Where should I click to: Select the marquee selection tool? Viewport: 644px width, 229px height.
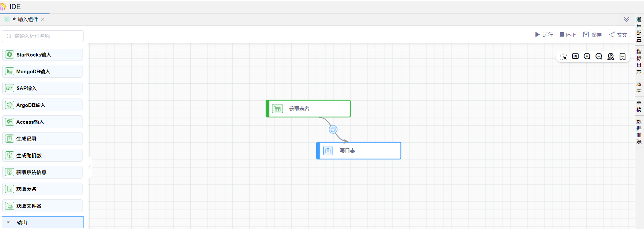coord(563,56)
